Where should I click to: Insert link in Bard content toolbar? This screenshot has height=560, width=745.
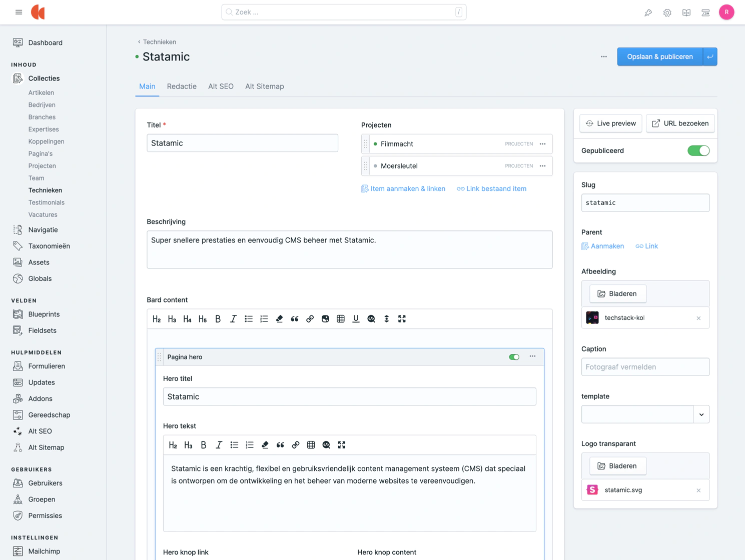click(310, 319)
